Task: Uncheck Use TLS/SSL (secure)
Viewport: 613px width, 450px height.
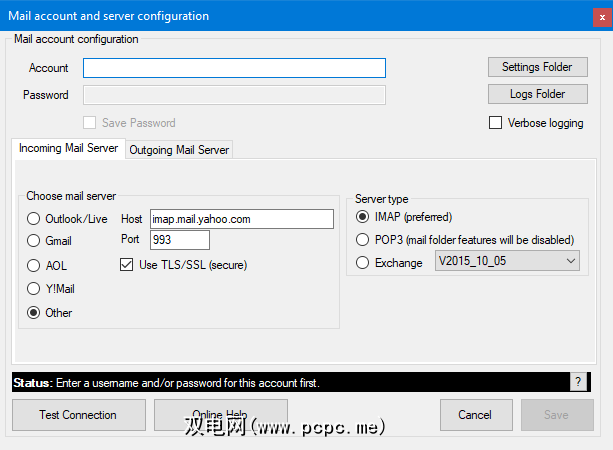Action: (x=126, y=265)
